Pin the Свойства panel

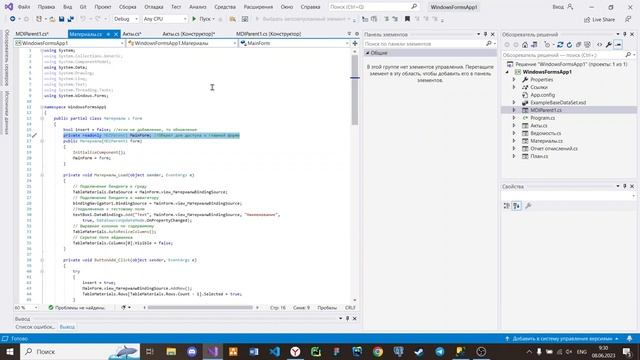(x=624, y=186)
